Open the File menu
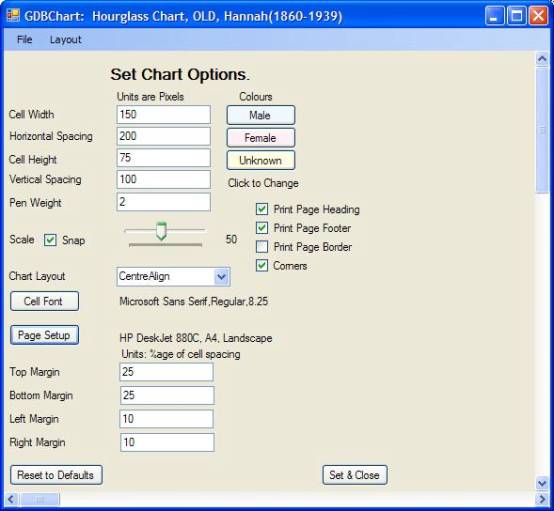This screenshot has height=511, width=554. tap(24, 39)
